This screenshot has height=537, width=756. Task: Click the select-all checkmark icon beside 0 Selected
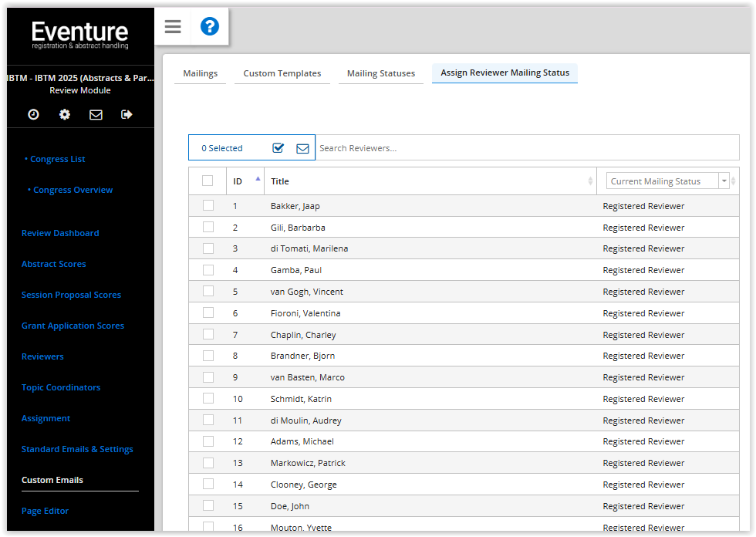(x=278, y=148)
